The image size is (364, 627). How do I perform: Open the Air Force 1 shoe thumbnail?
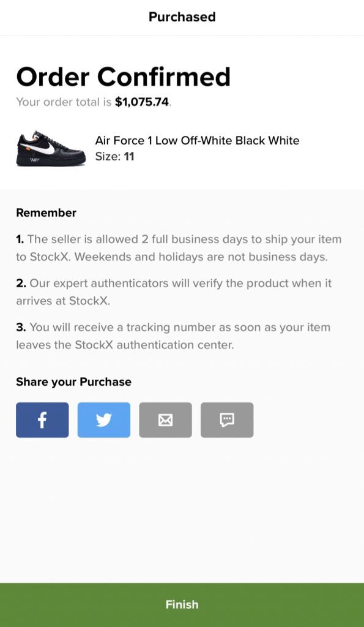[51, 148]
